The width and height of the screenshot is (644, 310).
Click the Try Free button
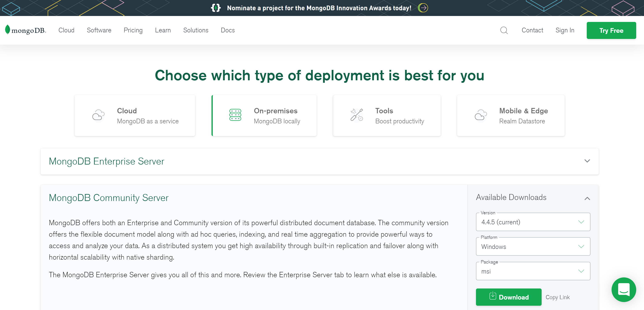tap(611, 31)
